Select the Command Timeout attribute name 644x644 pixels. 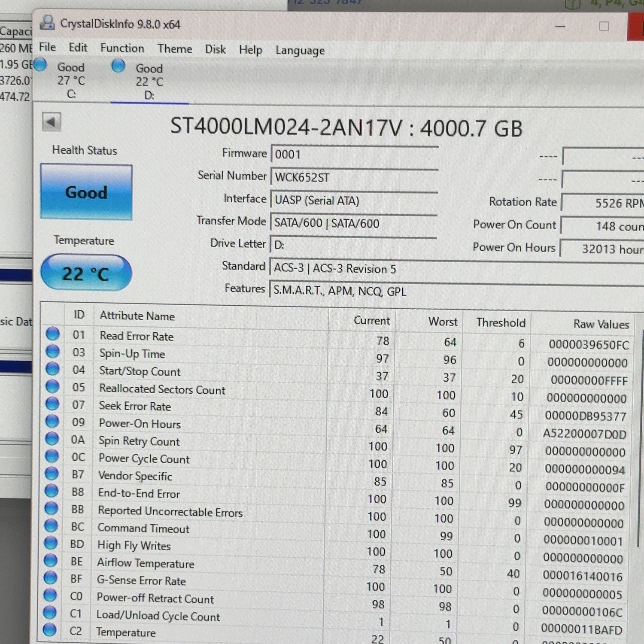coord(143,529)
